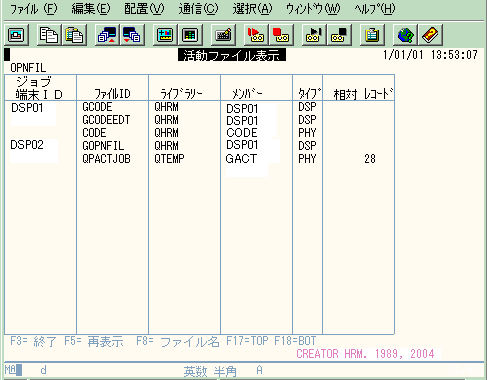Click the QPACTJOB file ID entry
Image resolution: width=487 pixels, height=380 pixels.
click(106, 159)
